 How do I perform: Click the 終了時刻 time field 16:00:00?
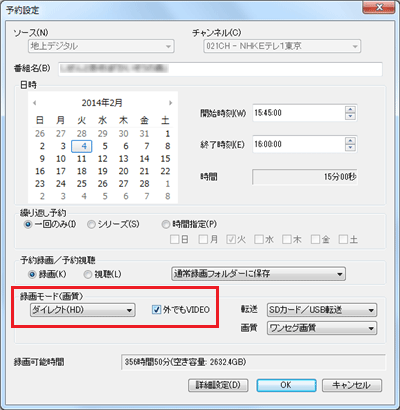(x=299, y=144)
